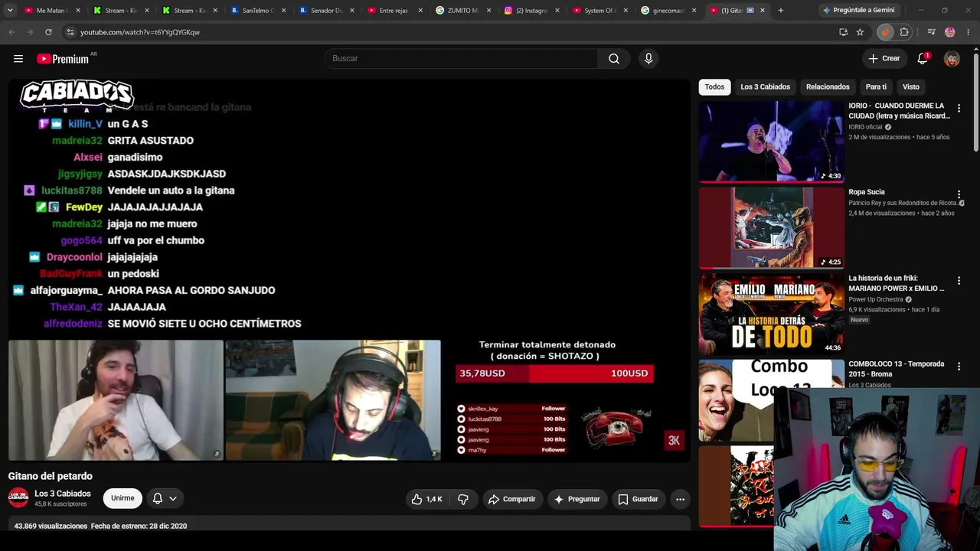Go back with the browser back arrow
The image size is (980, 551).
pos(11,32)
